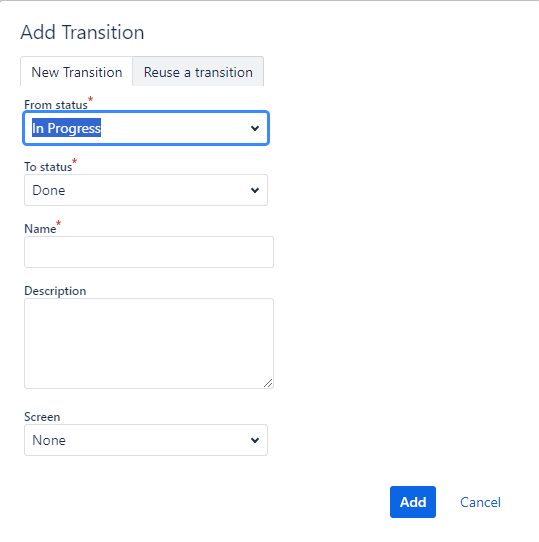Focus the Name text field
The height and width of the screenshot is (542, 539).
click(x=149, y=252)
